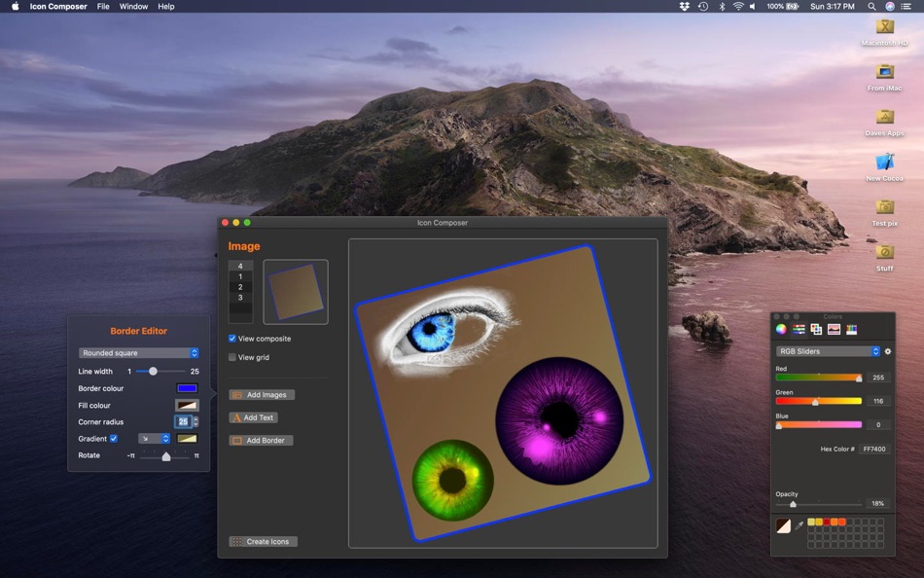Select layer 4 in the image list
The height and width of the screenshot is (578, 924).
240,266
